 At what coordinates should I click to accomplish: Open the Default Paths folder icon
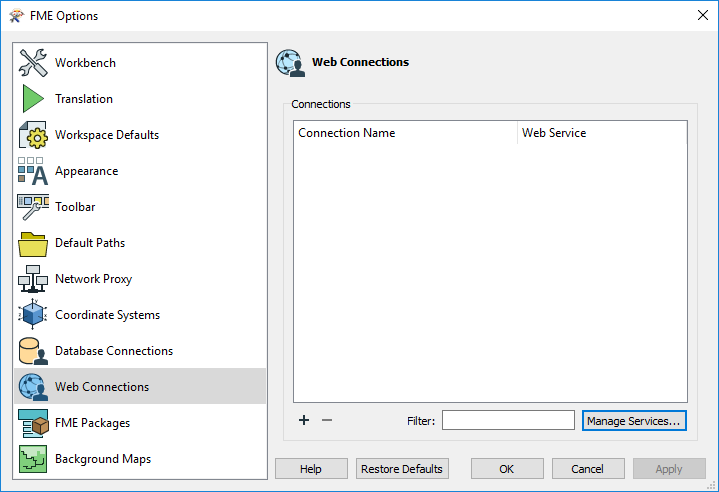point(33,243)
